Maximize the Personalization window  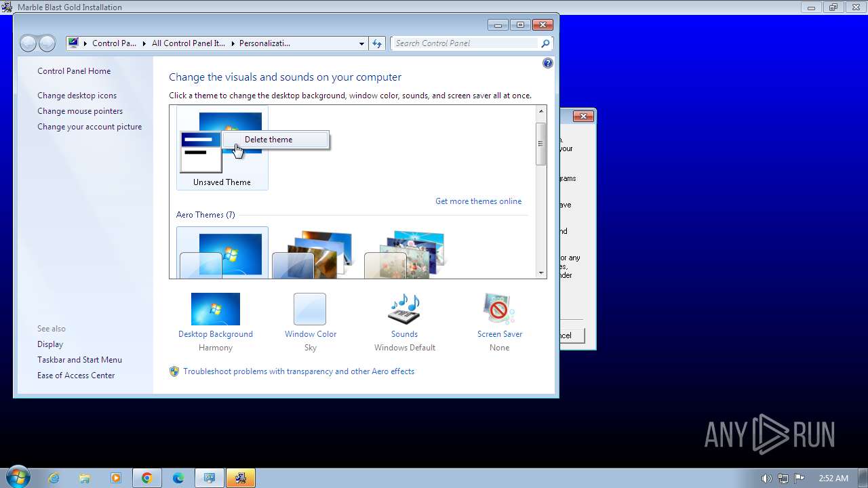[x=520, y=25]
